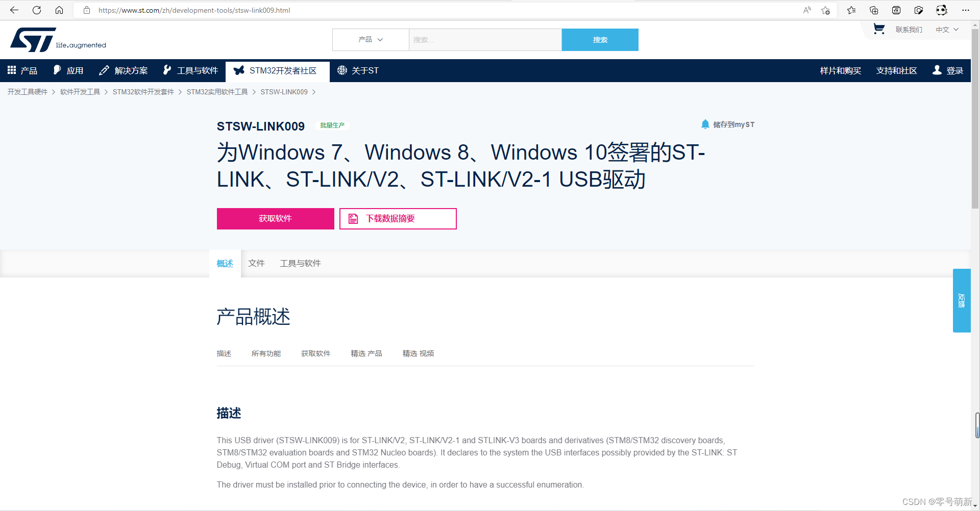Open the favorites list
This screenshot has height=511, width=980.
point(851,10)
